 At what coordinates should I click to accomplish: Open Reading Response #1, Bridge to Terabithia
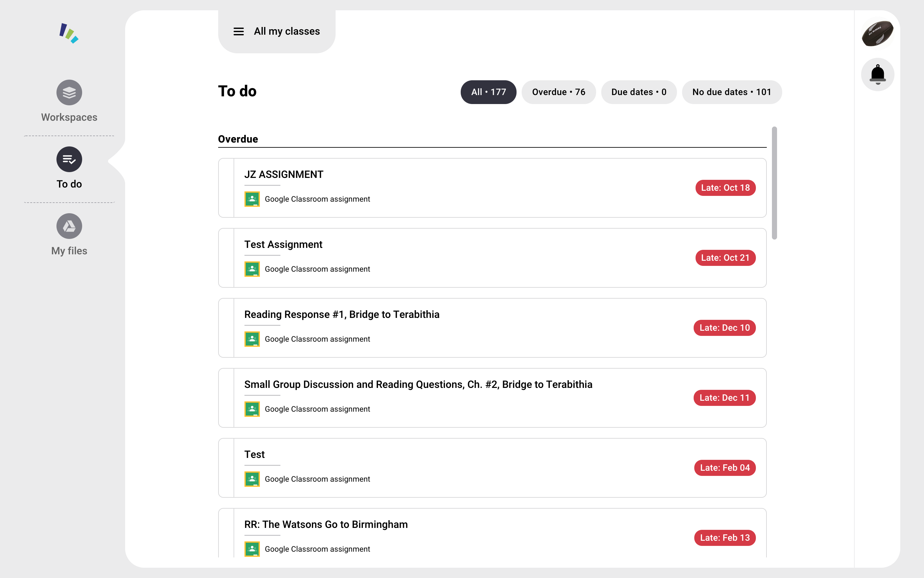pyautogui.click(x=342, y=315)
